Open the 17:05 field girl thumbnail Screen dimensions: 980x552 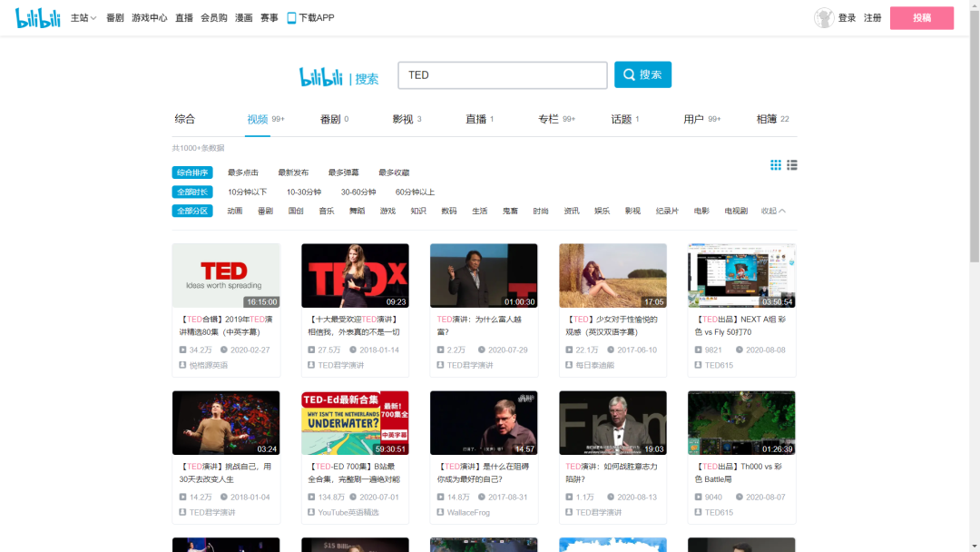tap(612, 276)
